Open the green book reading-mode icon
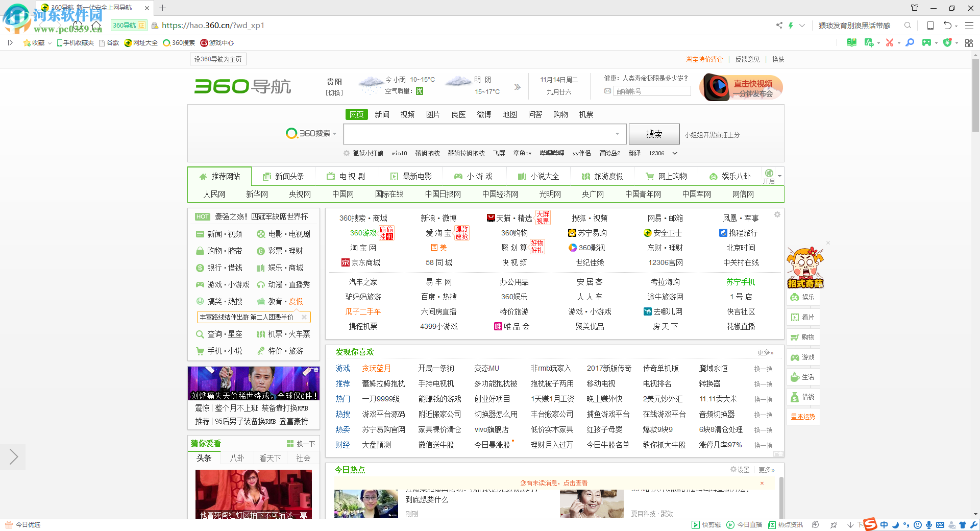Image resolution: width=980 pixels, height=531 pixels. click(x=852, y=43)
